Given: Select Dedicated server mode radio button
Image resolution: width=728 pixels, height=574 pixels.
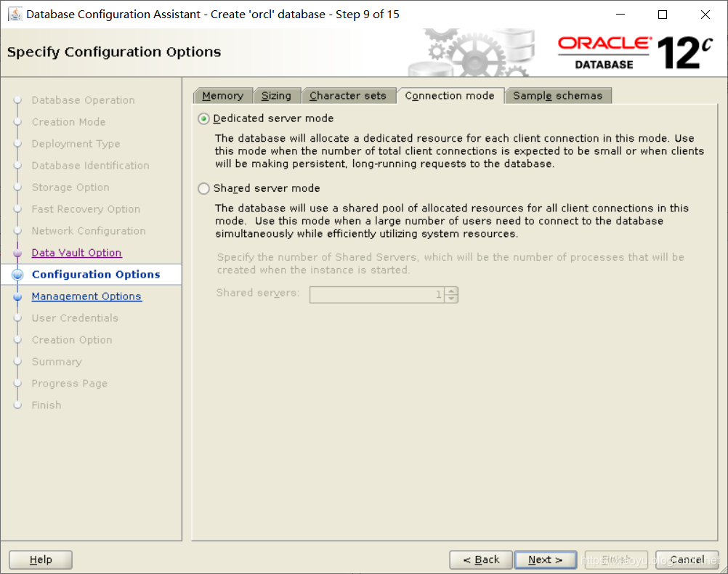Looking at the screenshot, I should click(x=203, y=119).
